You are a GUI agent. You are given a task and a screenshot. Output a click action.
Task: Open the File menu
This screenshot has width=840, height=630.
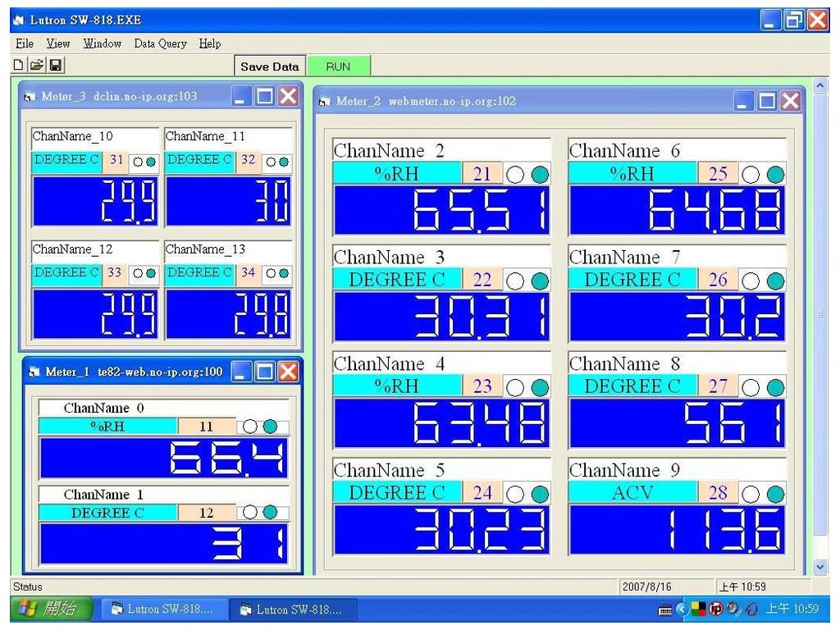25,43
